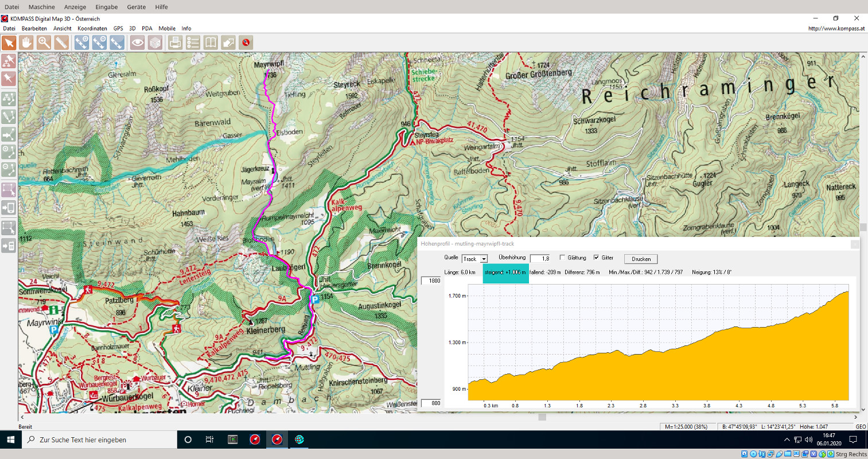The image size is (868, 459).
Task: Click the scale zoom-out icon
Action: [x=99, y=42]
